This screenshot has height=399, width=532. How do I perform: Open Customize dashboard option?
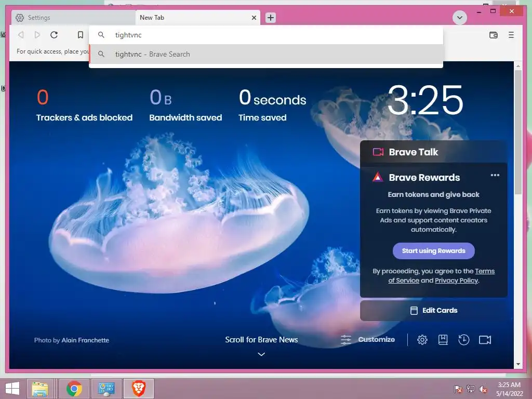point(368,340)
